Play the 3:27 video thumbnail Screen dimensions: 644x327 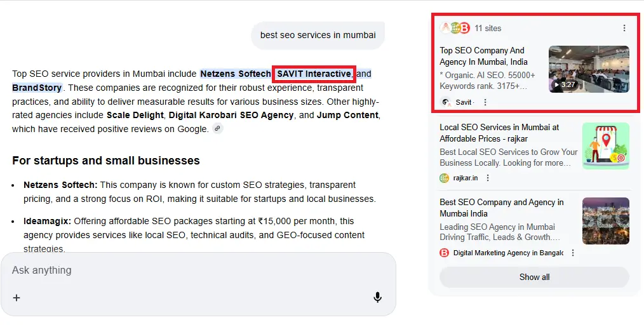tap(588, 69)
